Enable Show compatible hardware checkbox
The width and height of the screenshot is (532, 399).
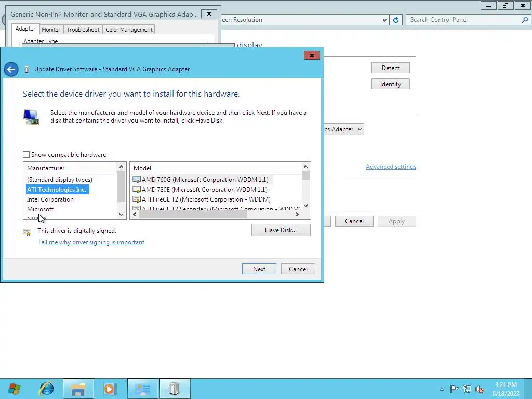click(x=26, y=155)
